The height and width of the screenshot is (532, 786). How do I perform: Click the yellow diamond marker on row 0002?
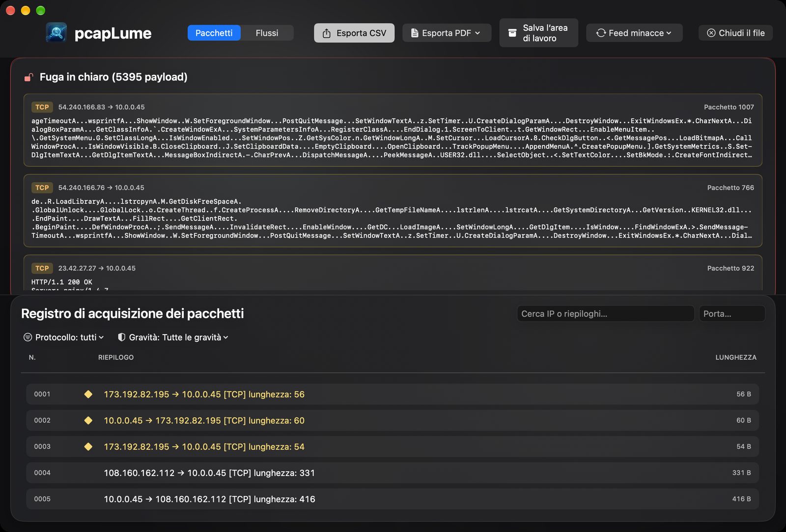(x=88, y=420)
